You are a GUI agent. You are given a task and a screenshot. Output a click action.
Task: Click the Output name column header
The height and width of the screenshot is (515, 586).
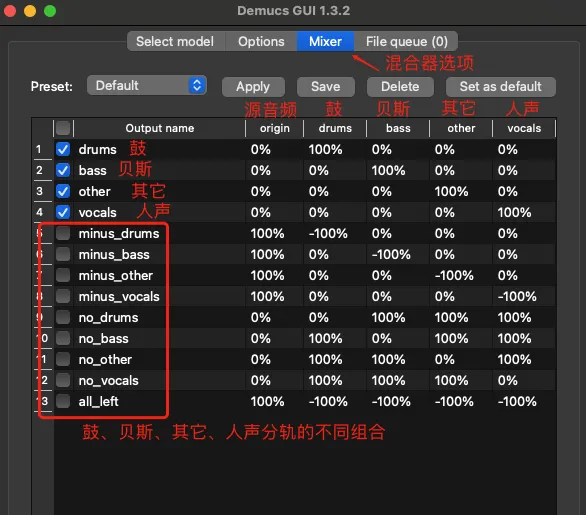(x=160, y=128)
